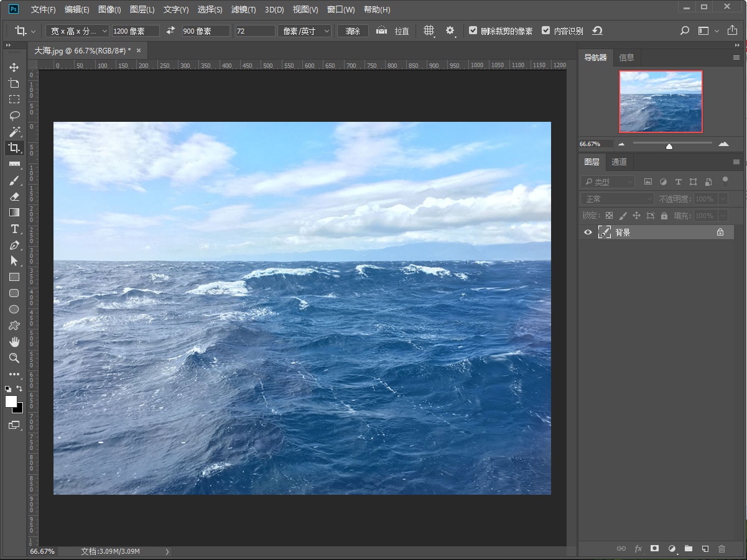
Task: Click the Share icon at top right
Action: (733, 30)
